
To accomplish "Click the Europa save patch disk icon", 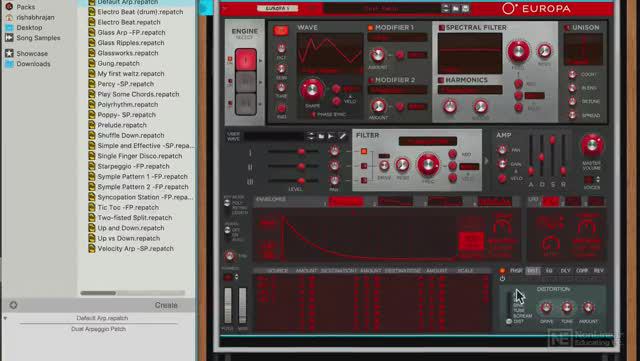I will (465, 8).
